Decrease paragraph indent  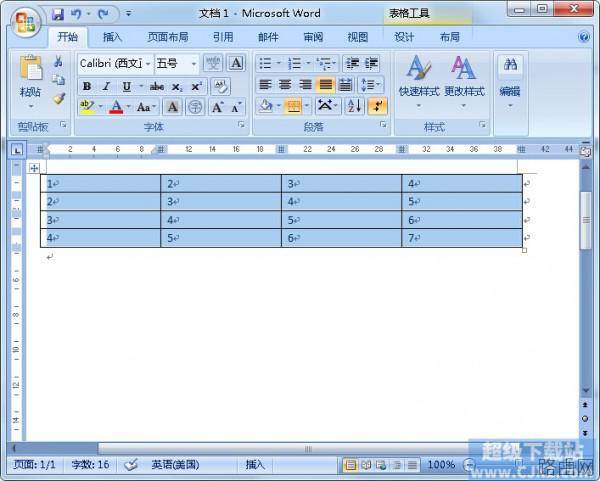352,64
